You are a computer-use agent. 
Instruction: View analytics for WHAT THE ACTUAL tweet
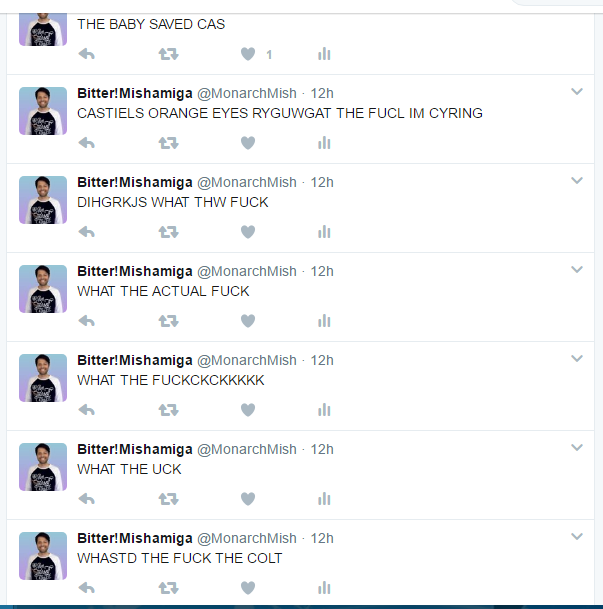click(x=324, y=321)
